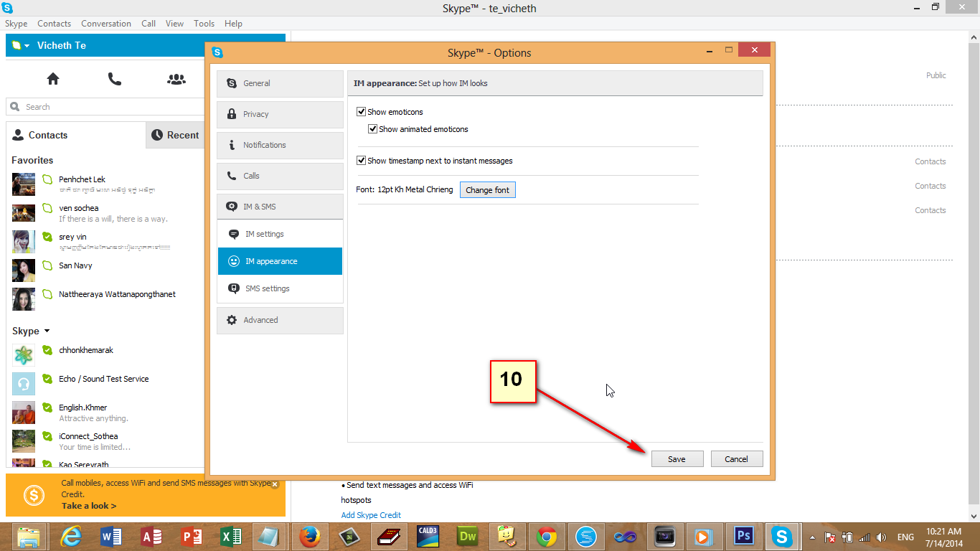Click the volume speaker tray icon
This screenshot has height=551, width=980.
click(882, 537)
